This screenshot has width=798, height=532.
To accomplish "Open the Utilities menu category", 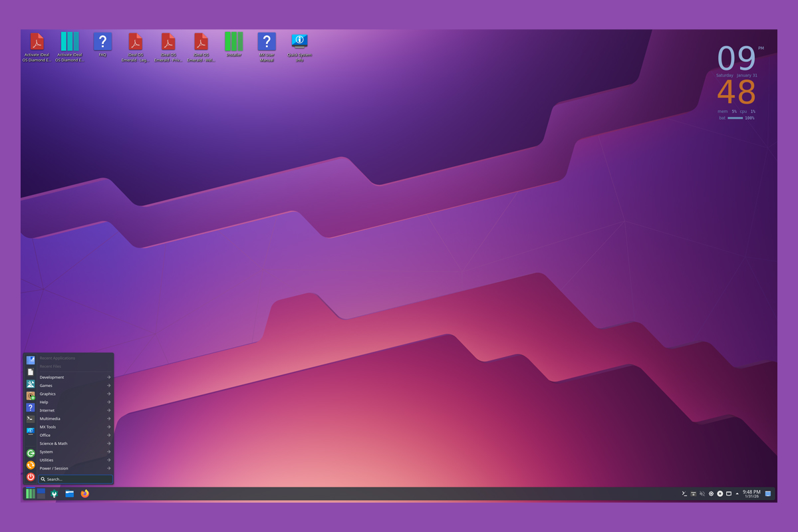I will 75,460.
